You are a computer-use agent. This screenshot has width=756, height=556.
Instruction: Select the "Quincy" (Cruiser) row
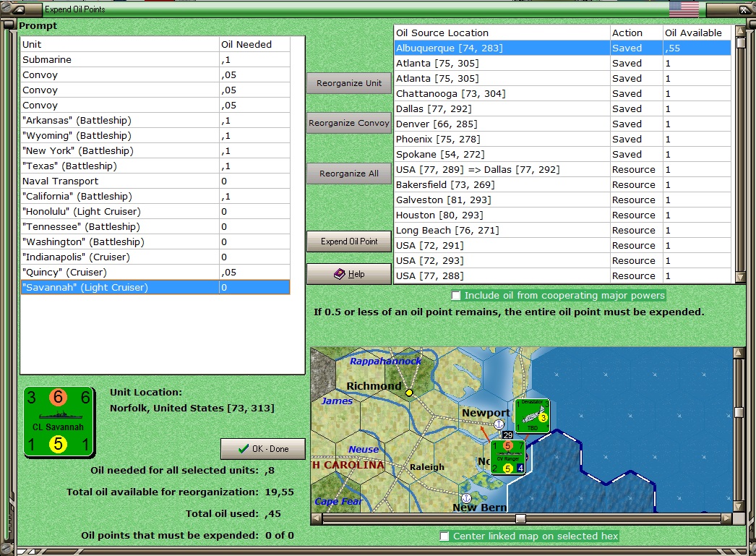point(155,273)
